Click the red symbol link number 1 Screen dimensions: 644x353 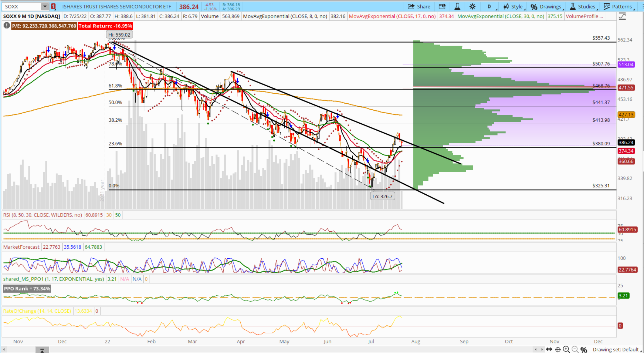point(53,7)
